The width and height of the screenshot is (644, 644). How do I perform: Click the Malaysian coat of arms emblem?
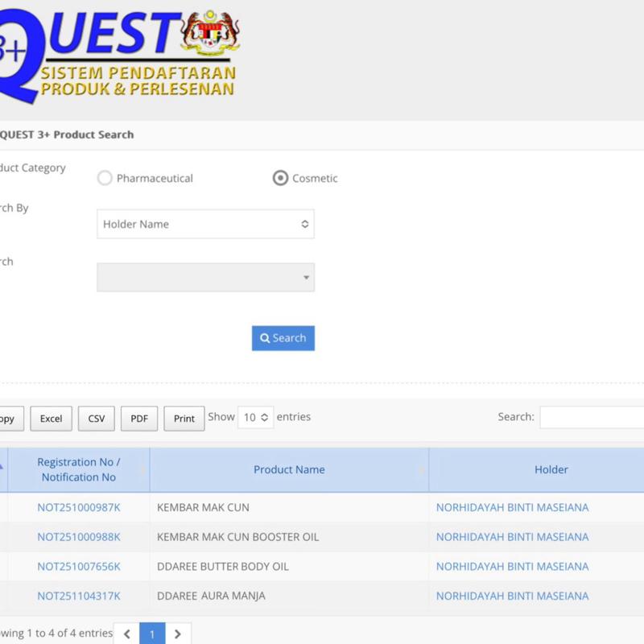coord(213,34)
